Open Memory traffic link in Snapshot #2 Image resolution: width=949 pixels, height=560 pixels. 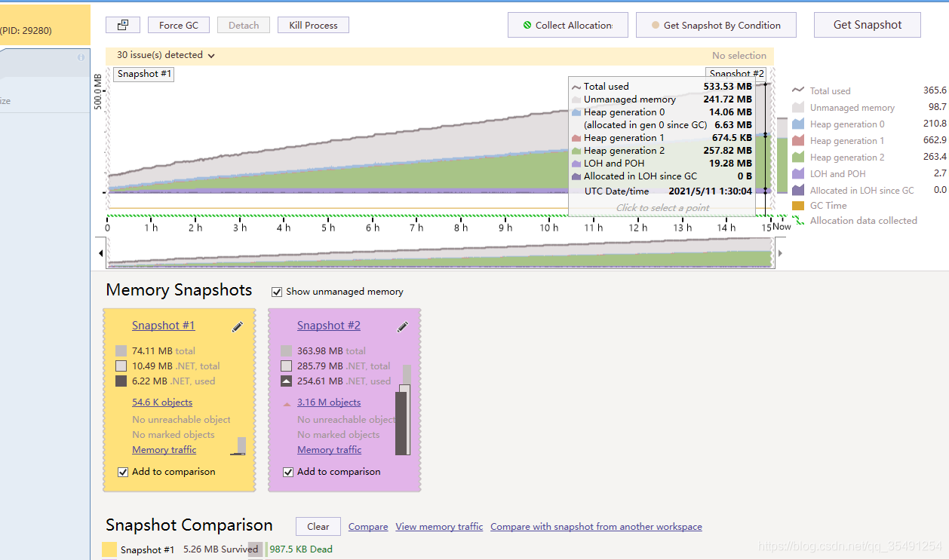(329, 450)
